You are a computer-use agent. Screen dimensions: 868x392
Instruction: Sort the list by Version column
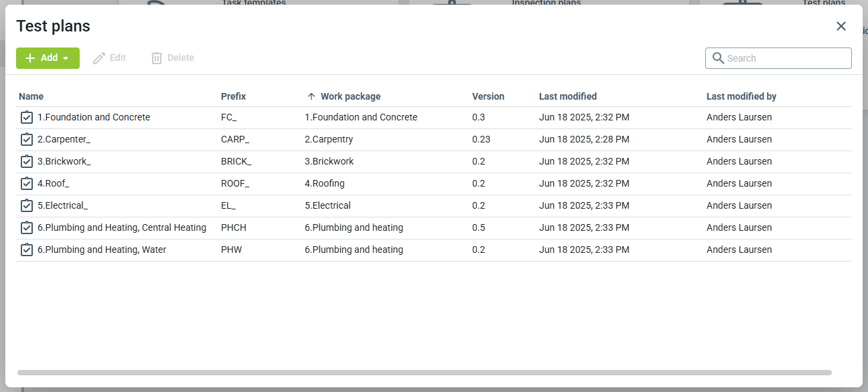pos(488,96)
